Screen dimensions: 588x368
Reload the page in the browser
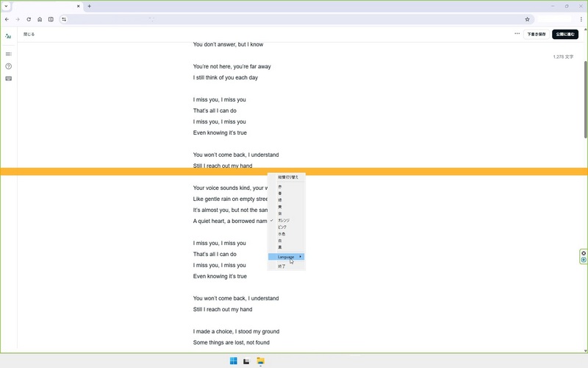coord(29,19)
